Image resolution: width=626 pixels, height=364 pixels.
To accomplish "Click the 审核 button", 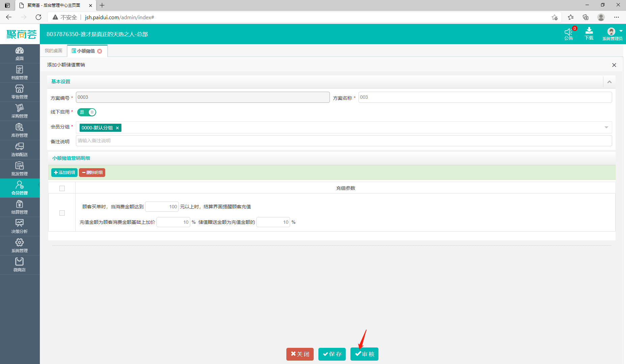I will 364,354.
